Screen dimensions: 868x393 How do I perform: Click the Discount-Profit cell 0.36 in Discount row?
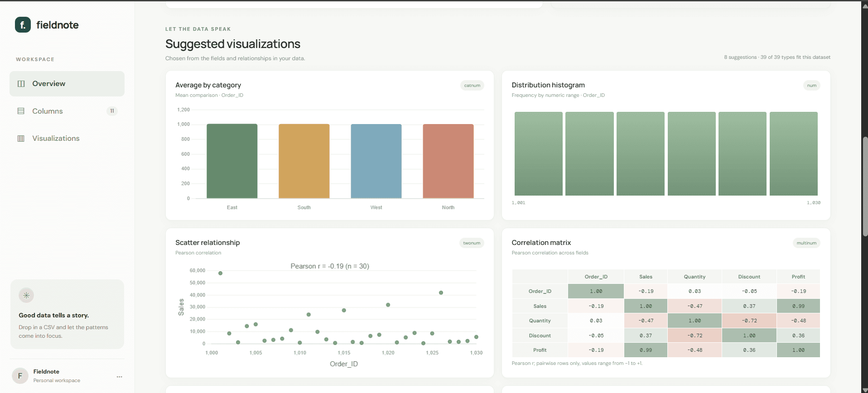(798, 335)
